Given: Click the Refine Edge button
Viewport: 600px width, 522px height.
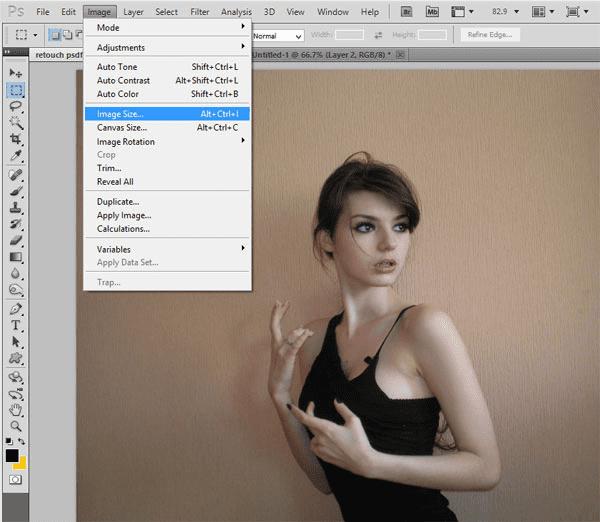Looking at the screenshot, I should (x=490, y=35).
